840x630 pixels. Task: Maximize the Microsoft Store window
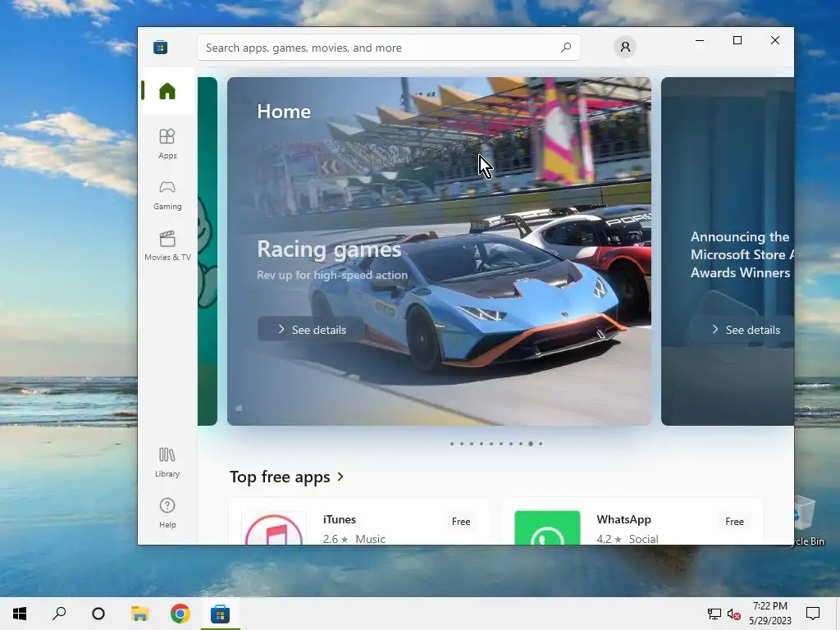click(737, 41)
